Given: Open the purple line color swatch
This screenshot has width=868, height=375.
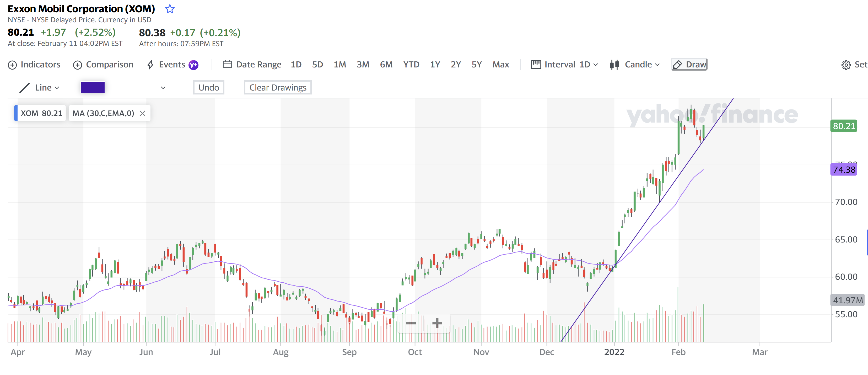Looking at the screenshot, I should click(x=93, y=88).
